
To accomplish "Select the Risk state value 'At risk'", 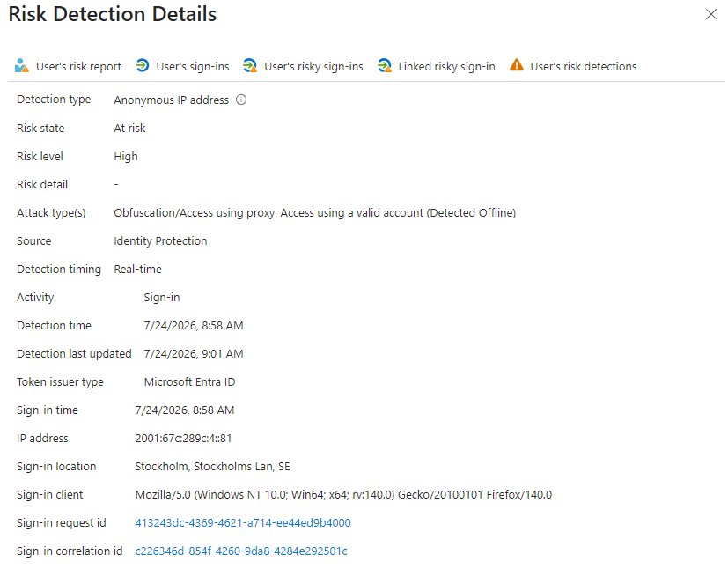I will (129, 129).
